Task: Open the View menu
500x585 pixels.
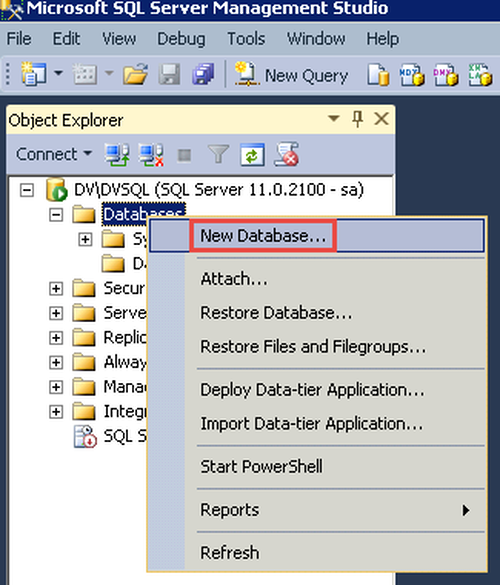Action: [x=119, y=39]
